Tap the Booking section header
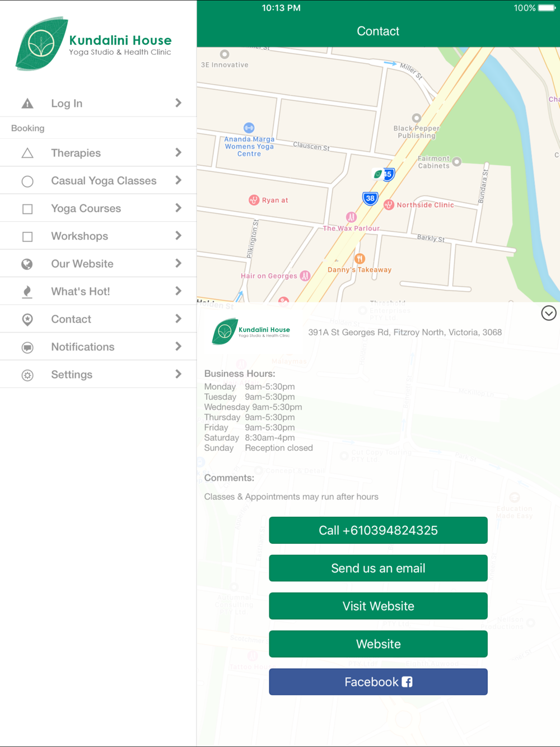560x747 pixels. 28,128
